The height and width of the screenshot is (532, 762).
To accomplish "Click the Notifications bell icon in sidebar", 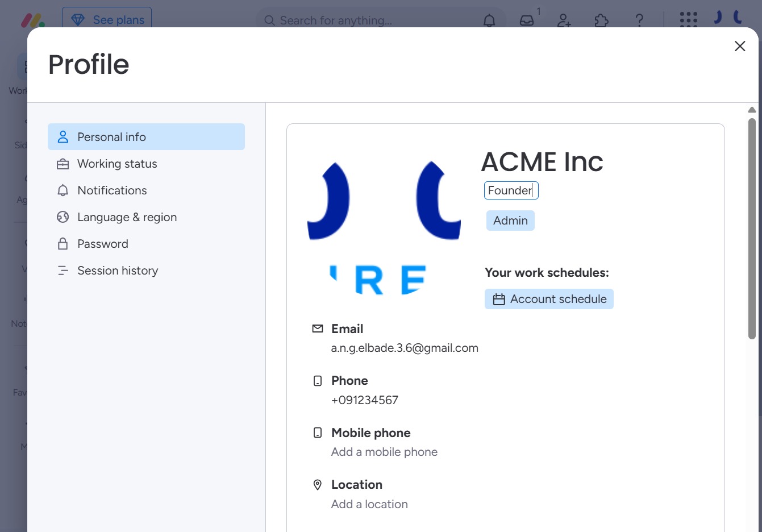I will (x=63, y=190).
